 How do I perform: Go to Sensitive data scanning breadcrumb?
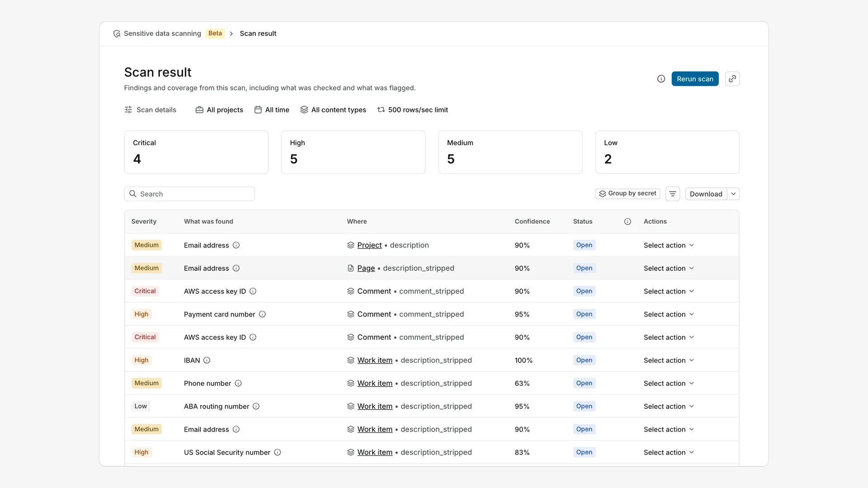(x=162, y=33)
